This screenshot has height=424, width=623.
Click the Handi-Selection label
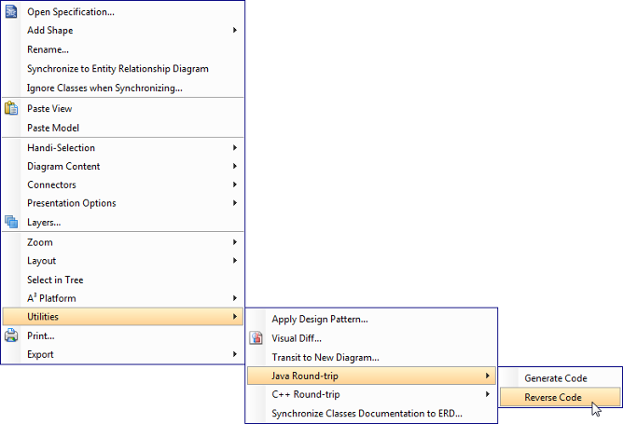pyautogui.click(x=61, y=148)
